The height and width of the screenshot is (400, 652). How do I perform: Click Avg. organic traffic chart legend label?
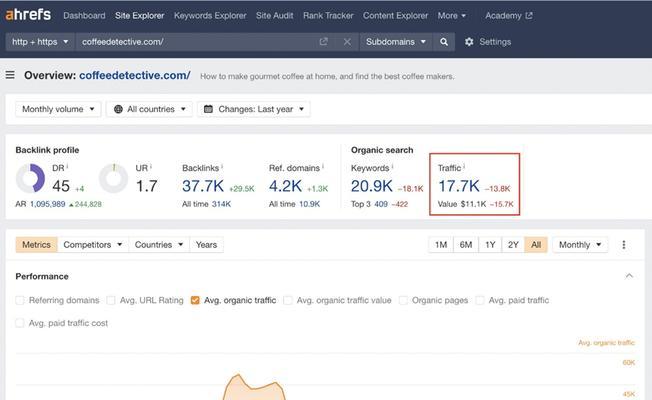pyautogui.click(x=606, y=343)
